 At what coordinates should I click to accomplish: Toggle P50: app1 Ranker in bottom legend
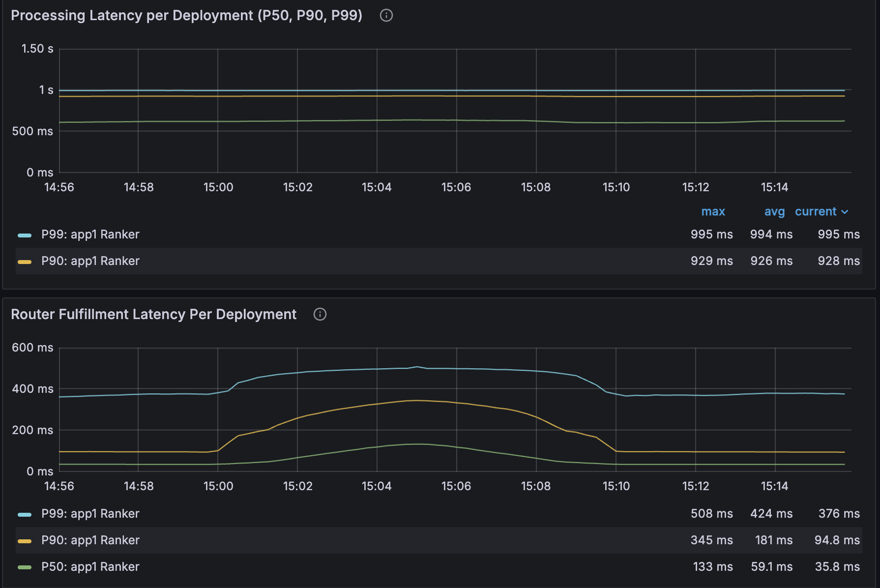[x=90, y=567]
